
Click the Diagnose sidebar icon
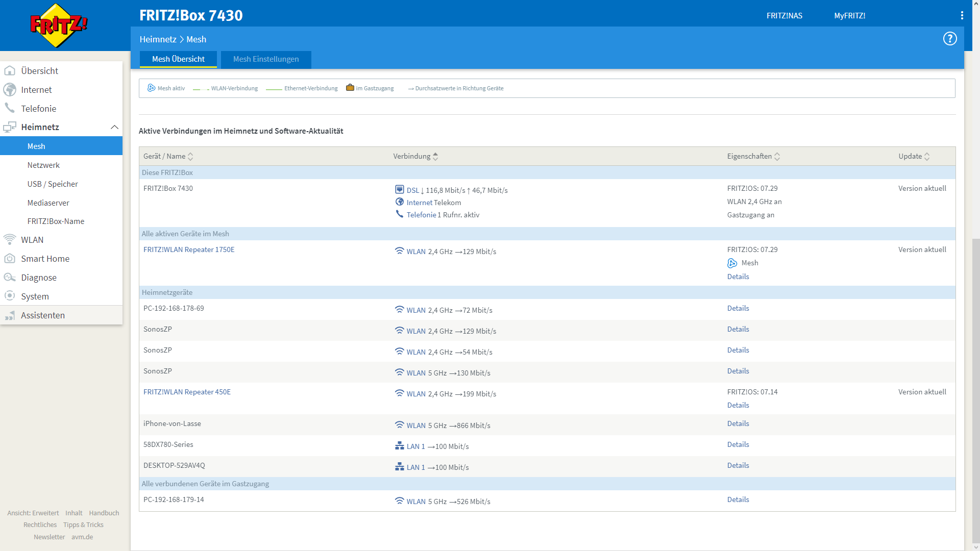10,278
